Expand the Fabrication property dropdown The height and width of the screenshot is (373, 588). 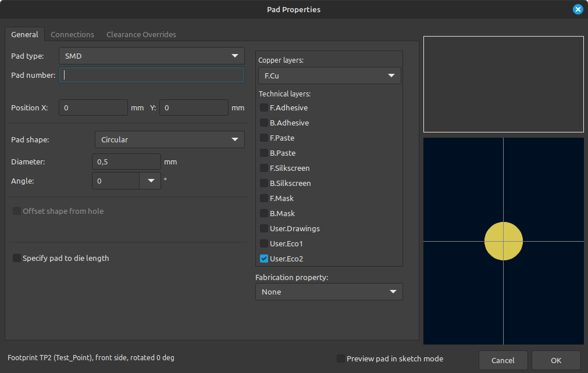click(329, 292)
